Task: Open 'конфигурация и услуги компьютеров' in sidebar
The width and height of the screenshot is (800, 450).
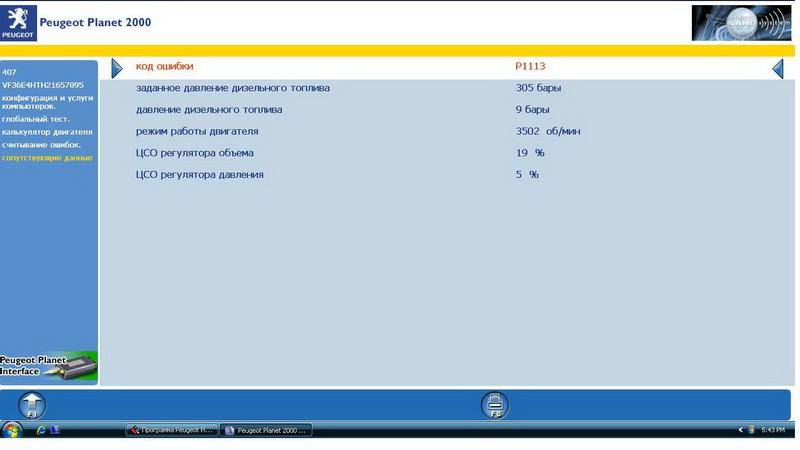Action: [x=48, y=102]
